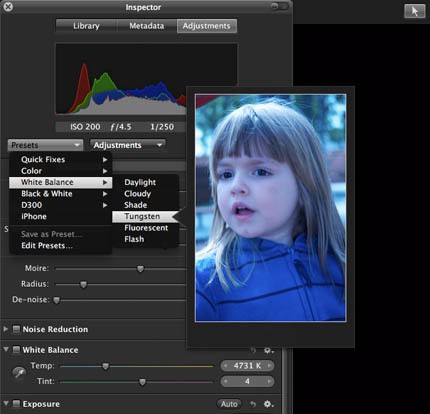Collapse the Exposure section triangle

coord(6,403)
